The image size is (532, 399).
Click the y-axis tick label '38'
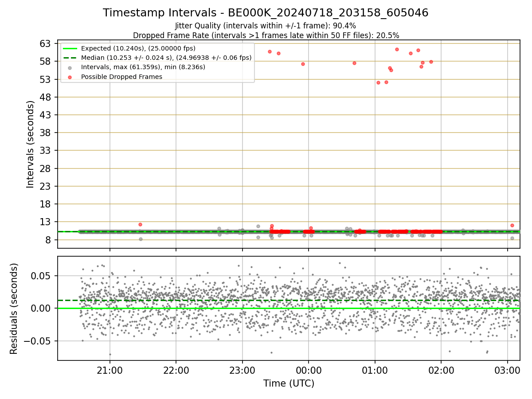click(45, 133)
